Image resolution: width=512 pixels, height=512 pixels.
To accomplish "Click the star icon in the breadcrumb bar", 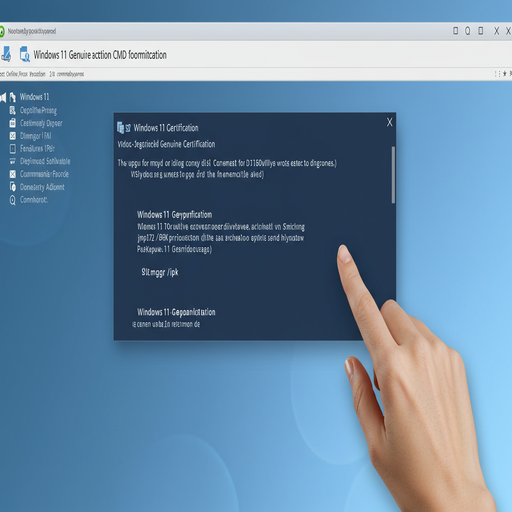I will [505, 73].
